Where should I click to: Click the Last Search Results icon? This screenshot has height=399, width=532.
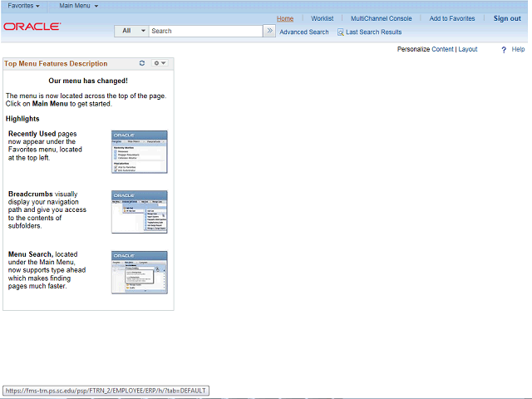[x=340, y=32]
